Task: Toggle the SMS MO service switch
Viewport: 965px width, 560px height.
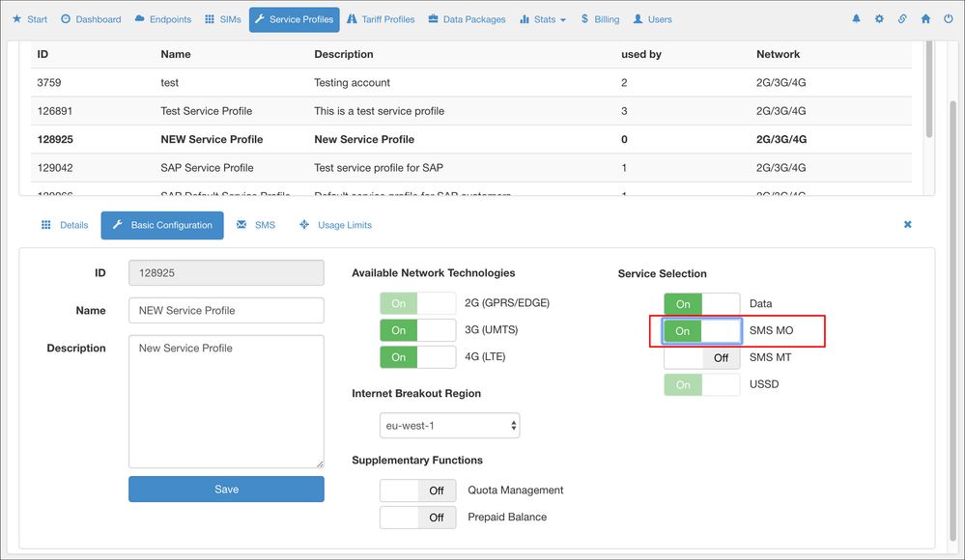Action: 701,331
